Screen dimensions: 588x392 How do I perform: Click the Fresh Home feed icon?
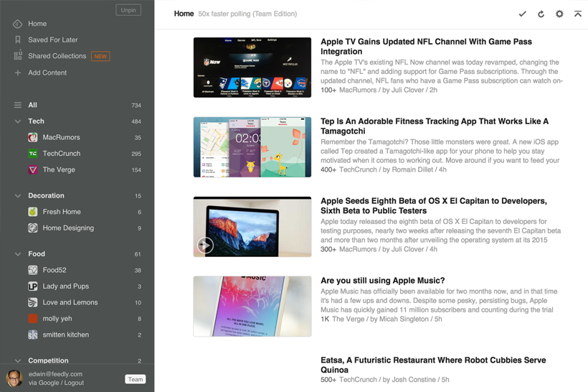pos(32,212)
